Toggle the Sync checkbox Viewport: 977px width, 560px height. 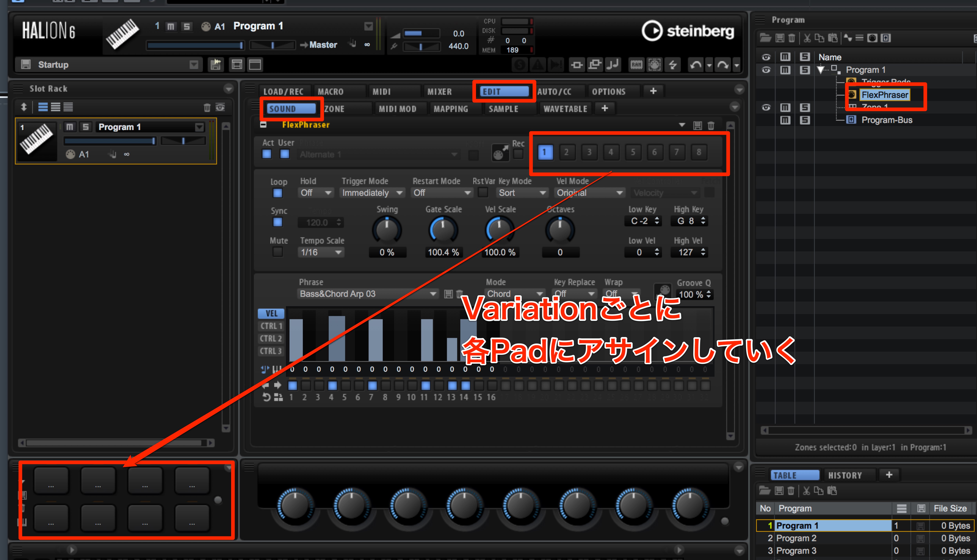click(x=277, y=222)
